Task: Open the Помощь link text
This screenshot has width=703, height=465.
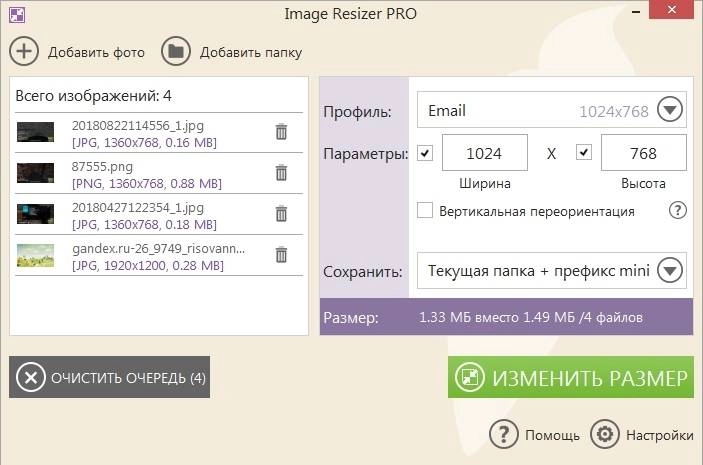Action: pos(552,435)
